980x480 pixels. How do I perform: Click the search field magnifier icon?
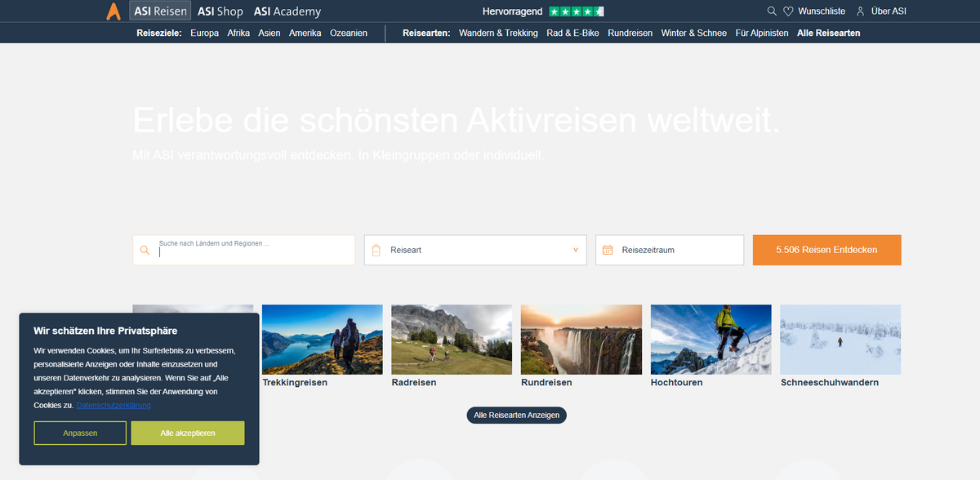pyautogui.click(x=145, y=251)
